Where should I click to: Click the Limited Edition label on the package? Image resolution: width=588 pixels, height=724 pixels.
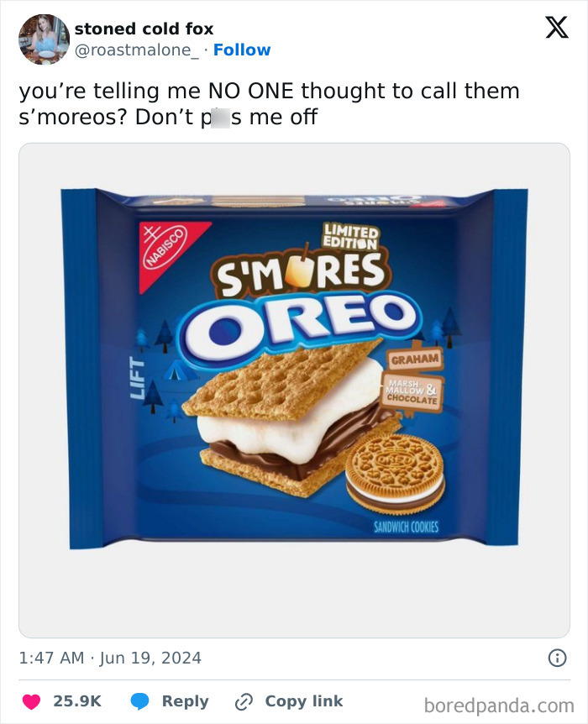(351, 235)
